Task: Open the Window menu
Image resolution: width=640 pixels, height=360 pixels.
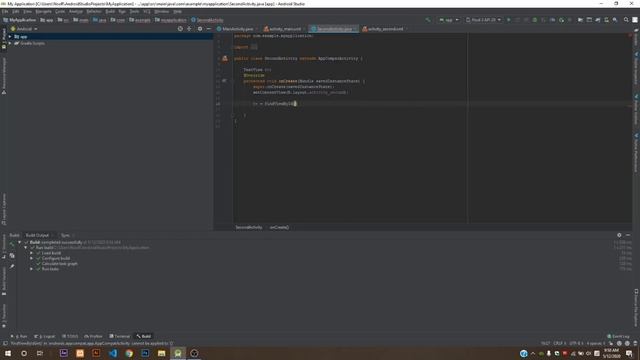Action: point(162,11)
